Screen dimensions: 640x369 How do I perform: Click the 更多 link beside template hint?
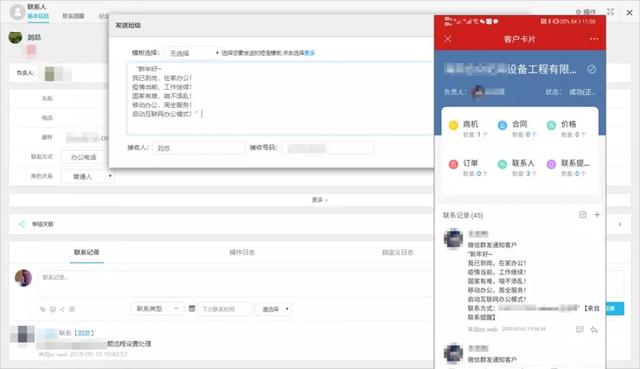coord(310,53)
